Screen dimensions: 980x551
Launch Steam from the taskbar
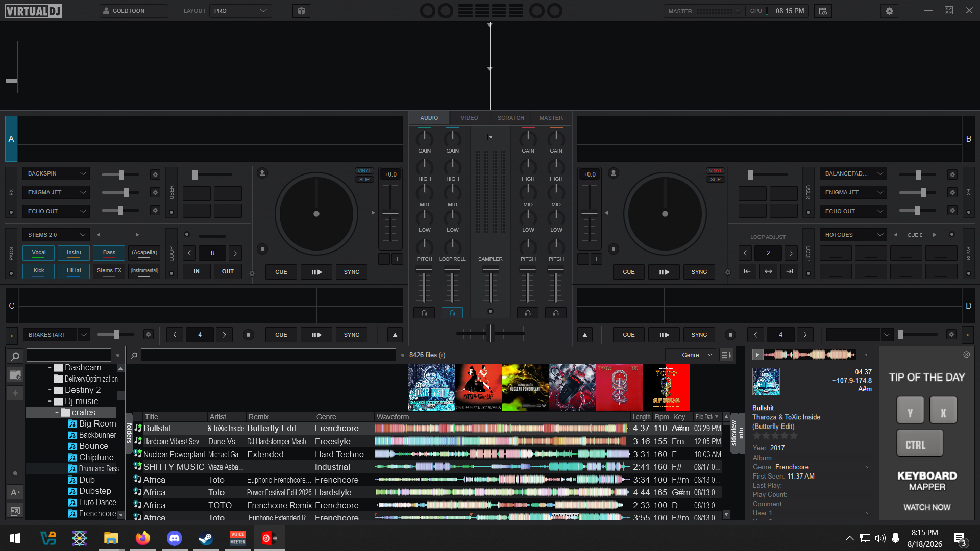[206, 538]
